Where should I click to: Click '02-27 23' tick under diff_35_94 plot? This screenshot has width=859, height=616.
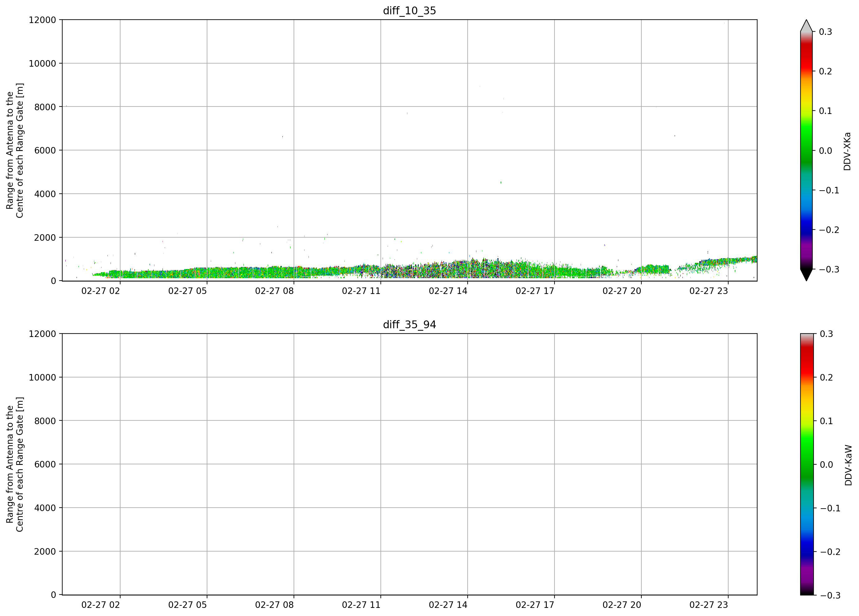709,605
